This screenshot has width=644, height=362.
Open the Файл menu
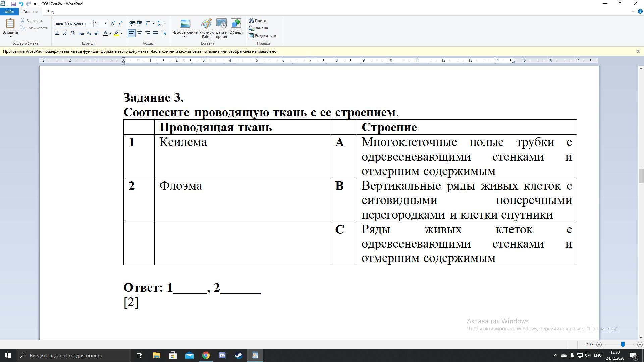(x=9, y=12)
